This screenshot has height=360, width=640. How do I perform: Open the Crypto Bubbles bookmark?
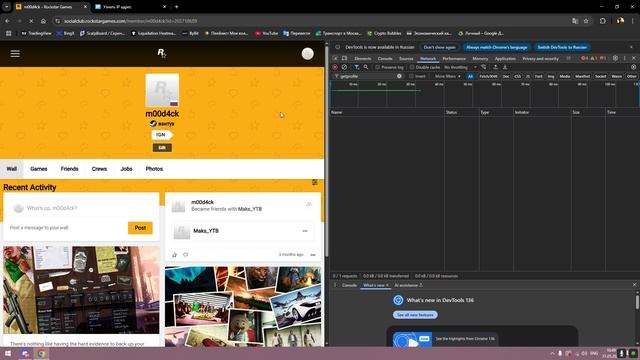point(384,33)
